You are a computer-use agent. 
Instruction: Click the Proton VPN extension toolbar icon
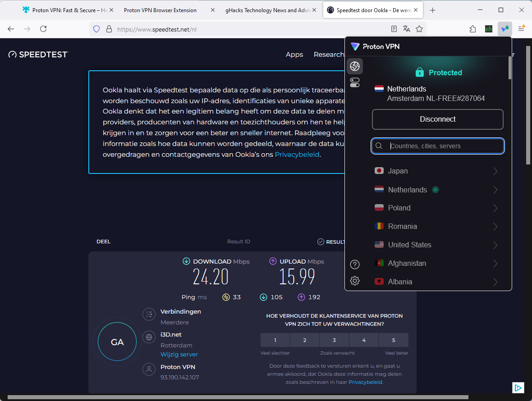pos(504,29)
